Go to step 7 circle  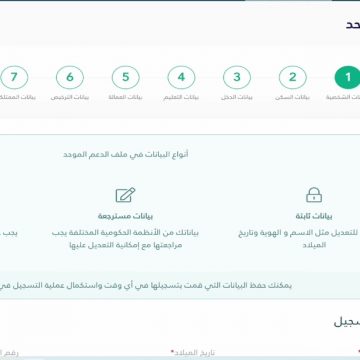(14, 77)
